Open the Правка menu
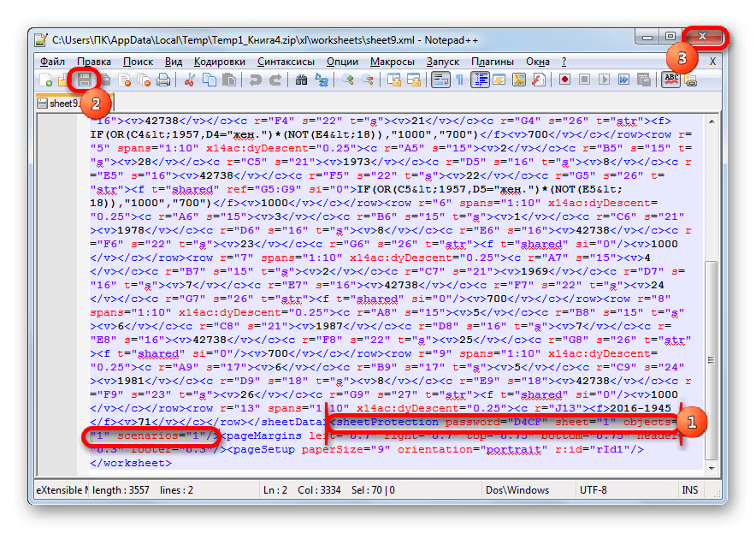 [x=94, y=62]
